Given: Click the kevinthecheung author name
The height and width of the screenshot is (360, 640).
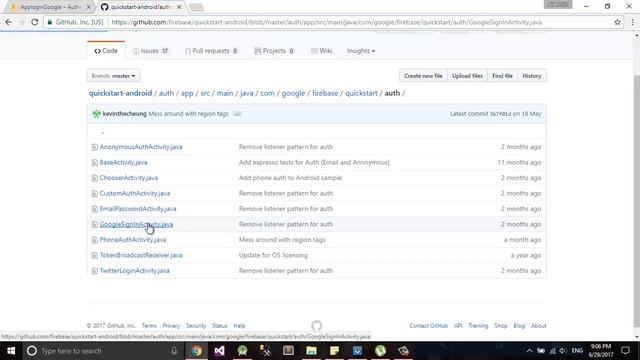Looking at the screenshot, I should (x=124, y=114).
